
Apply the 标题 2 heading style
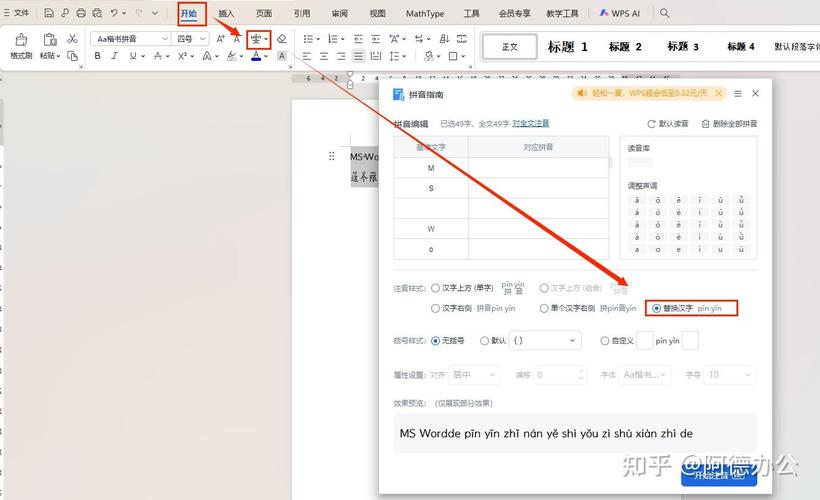click(x=625, y=47)
